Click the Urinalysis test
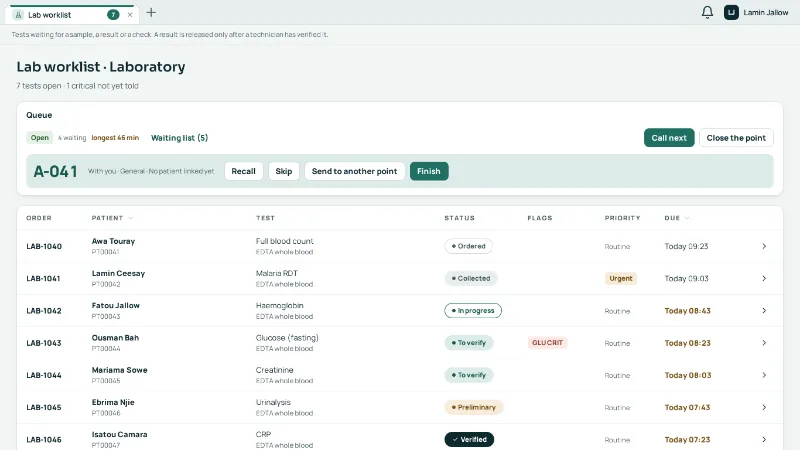The width and height of the screenshot is (800, 450). (273, 402)
